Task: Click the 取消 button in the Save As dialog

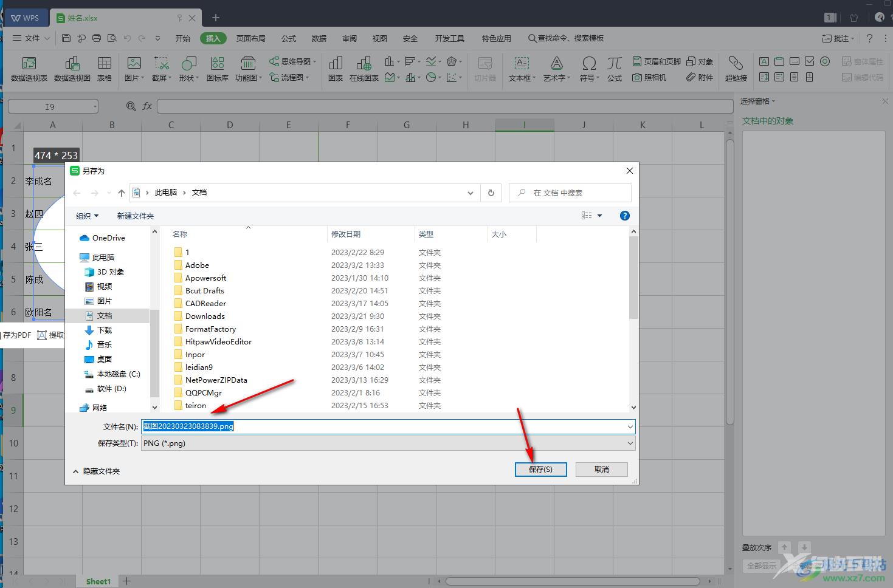Action: click(x=601, y=469)
